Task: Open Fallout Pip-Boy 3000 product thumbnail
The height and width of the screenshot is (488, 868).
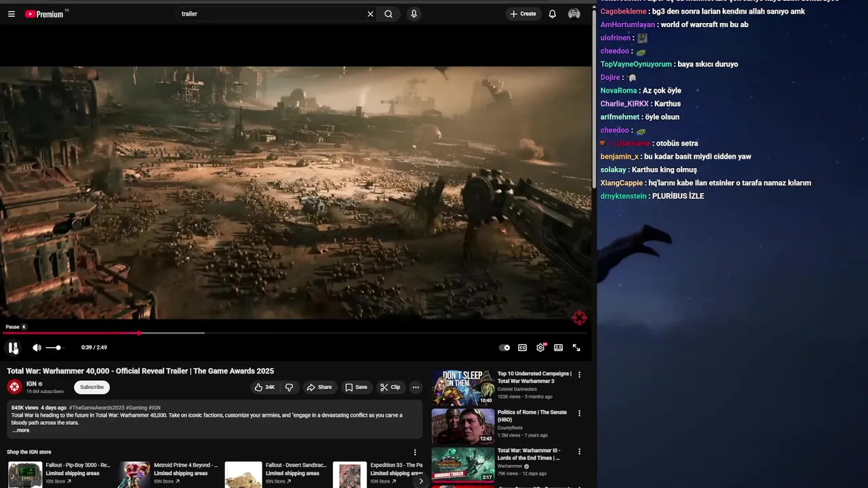Action: point(25,474)
